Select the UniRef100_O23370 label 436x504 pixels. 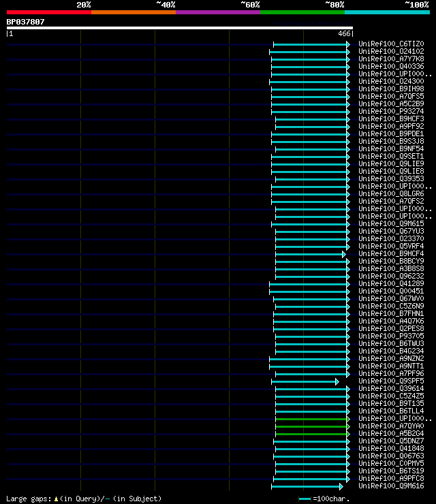click(x=391, y=238)
